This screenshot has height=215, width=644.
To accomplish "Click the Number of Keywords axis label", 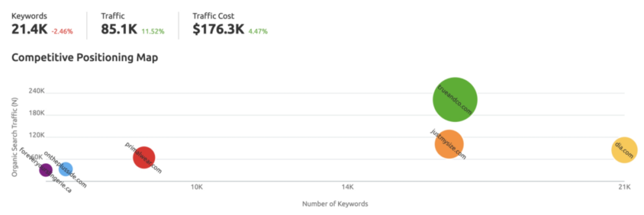I will pyautogui.click(x=335, y=204).
